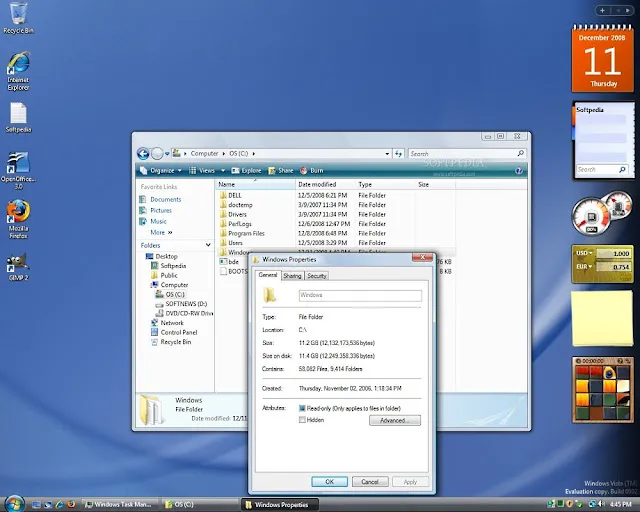Image resolution: width=640 pixels, height=512 pixels.
Task: Switch to the Security tab
Action: pyautogui.click(x=317, y=276)
